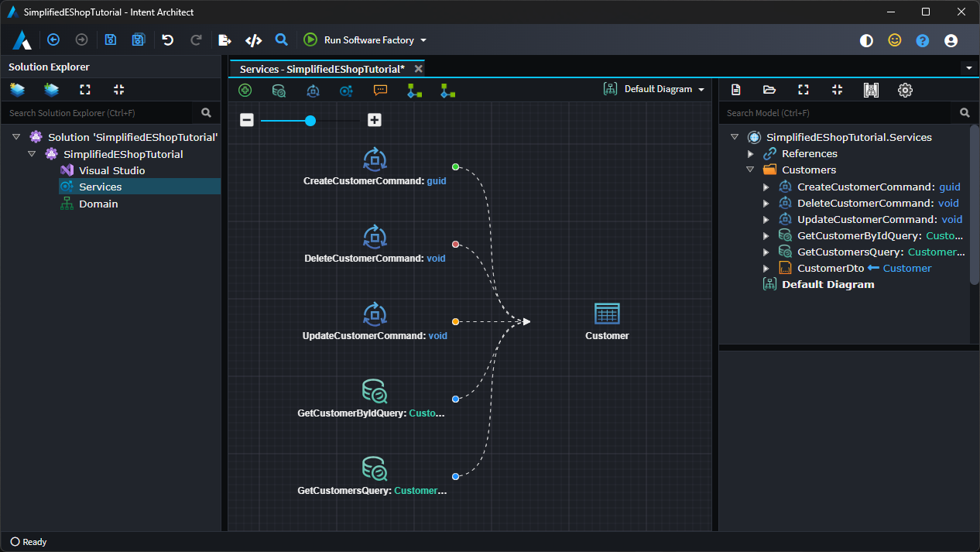Image resolution: width=980 pixels, height=552 pixels.
Task: Open the user account icon
Action: (x=951, y=41)
